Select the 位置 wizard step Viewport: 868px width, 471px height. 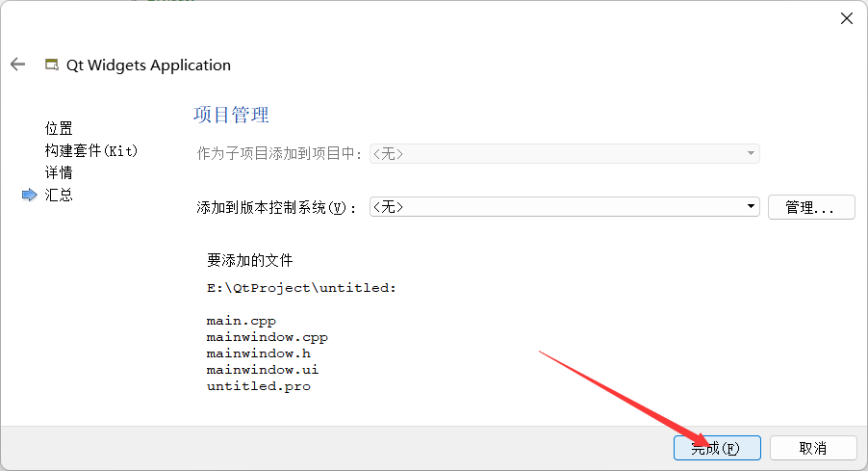tap(59, 128)
